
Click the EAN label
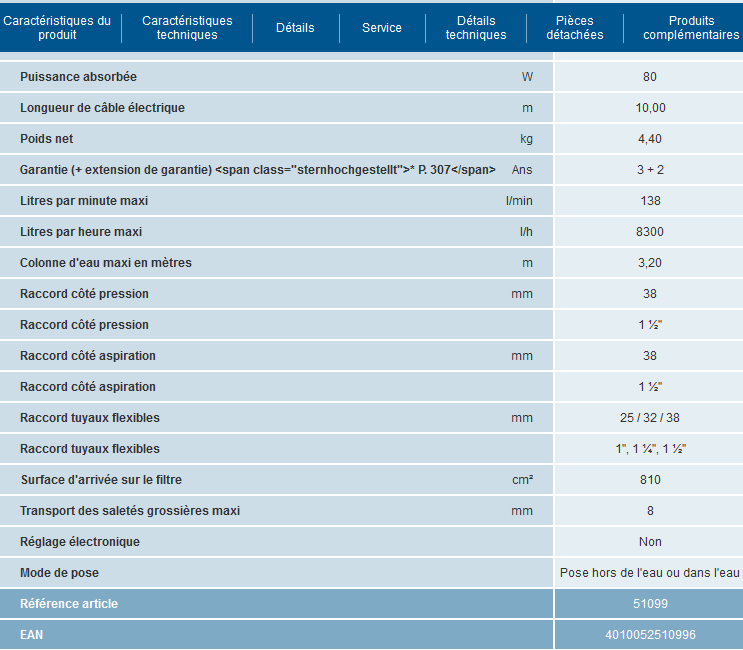(x=31, y=635)
